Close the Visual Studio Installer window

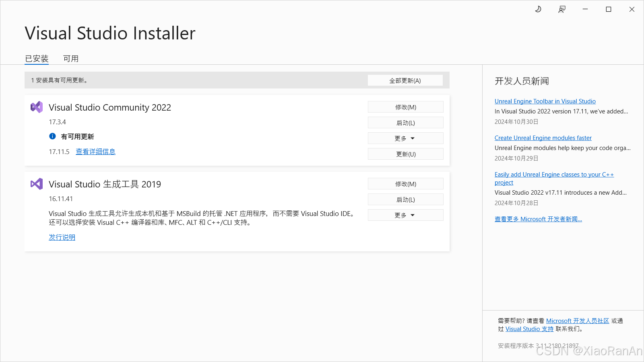pos(632,9)
